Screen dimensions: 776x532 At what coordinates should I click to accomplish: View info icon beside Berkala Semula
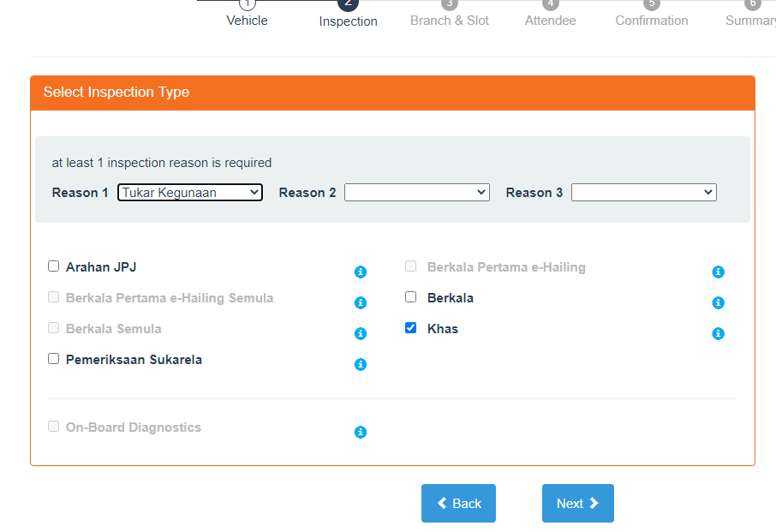coord(361,333)
